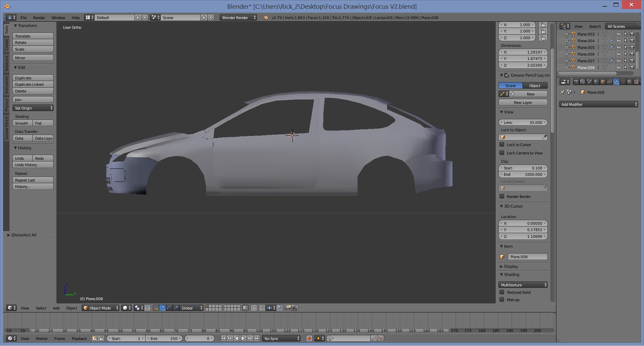Open the World properties globe icon
Image resolution: width=644 pixels, height=346 pixels.
pyautogui.click(x=596, y=82)
